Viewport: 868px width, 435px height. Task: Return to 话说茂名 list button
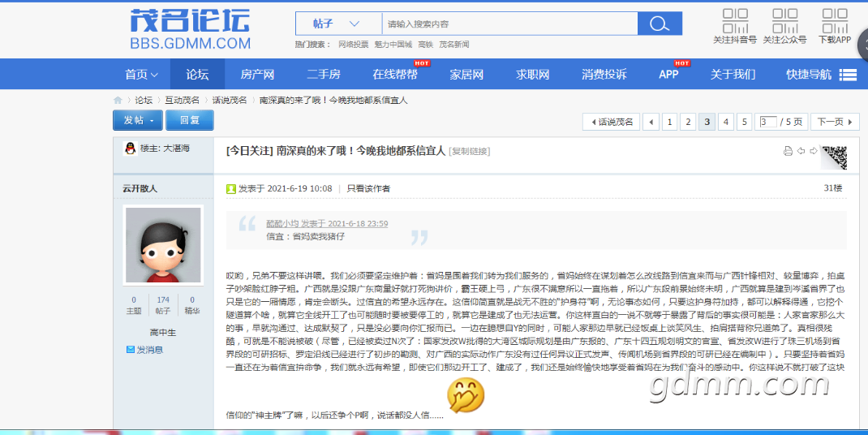coord(611,122)
